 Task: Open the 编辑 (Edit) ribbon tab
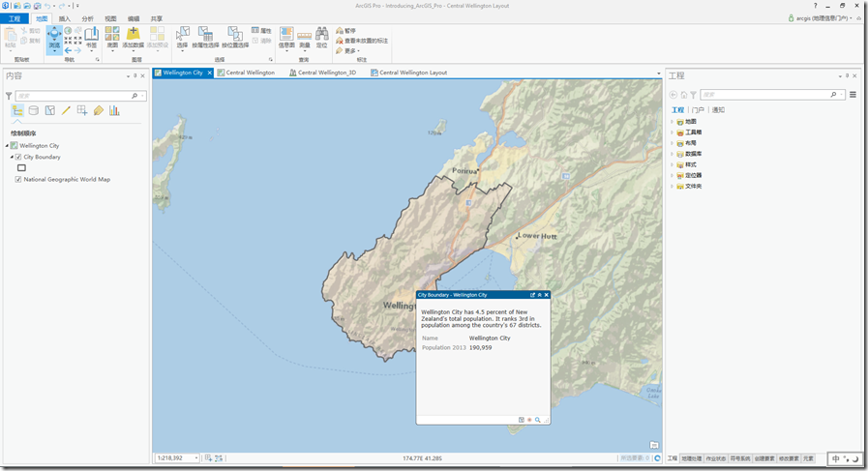click(x=134, y=18)
